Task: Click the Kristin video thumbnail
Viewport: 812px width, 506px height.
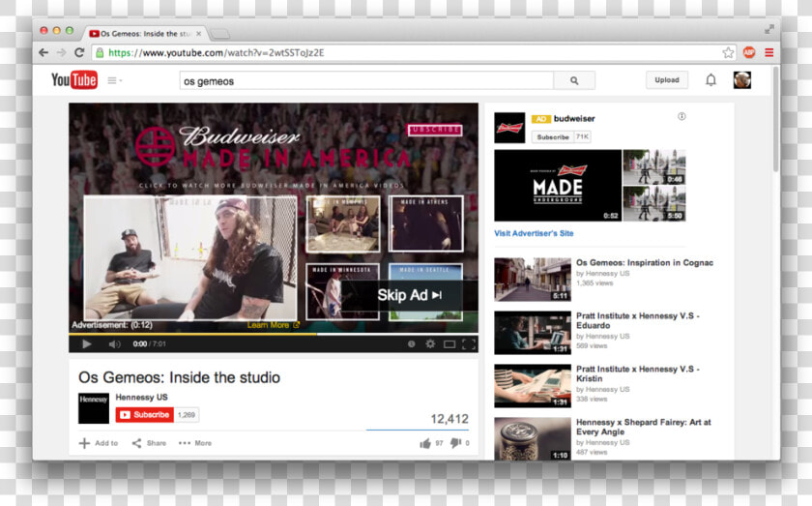Action: 533,386
